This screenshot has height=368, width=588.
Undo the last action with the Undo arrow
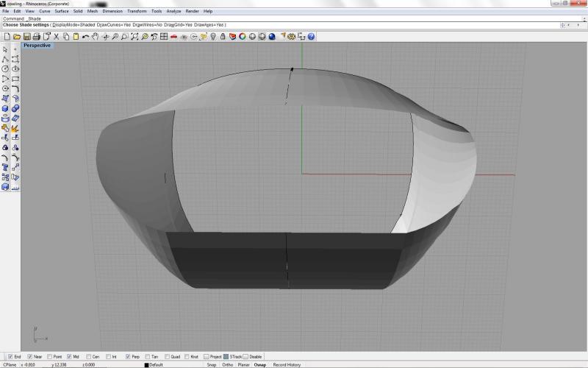85,36
